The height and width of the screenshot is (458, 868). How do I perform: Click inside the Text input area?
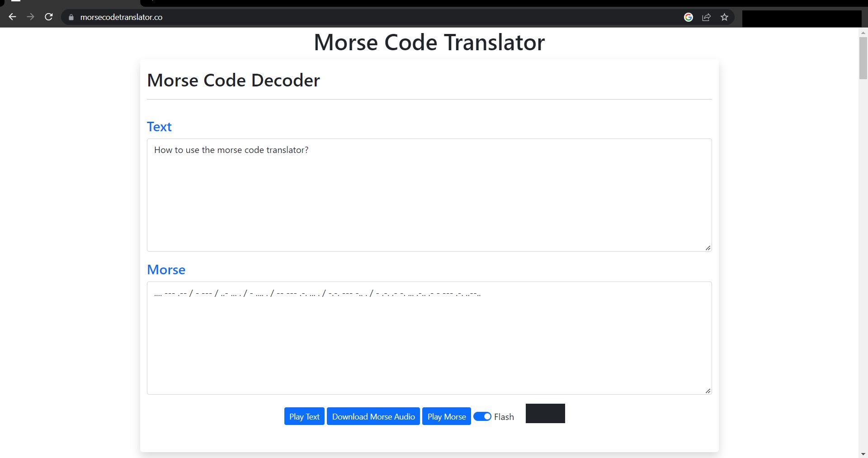click(429, 195)
